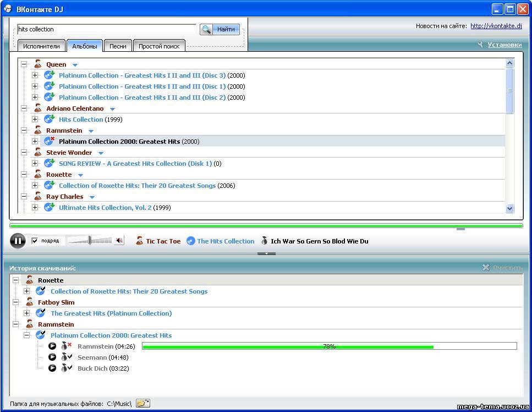Image resolution: width=532 pixels, height=412 pixels.
Task: Switch to the Песни tab
Action: (118, 46)
